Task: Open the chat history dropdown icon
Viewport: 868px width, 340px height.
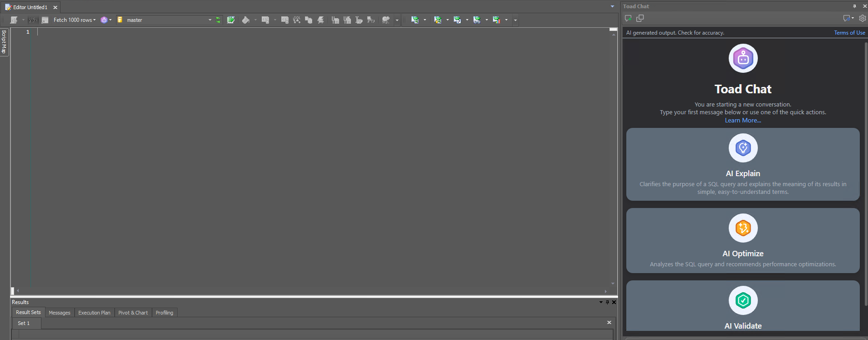Action: [x=848, y=18]
